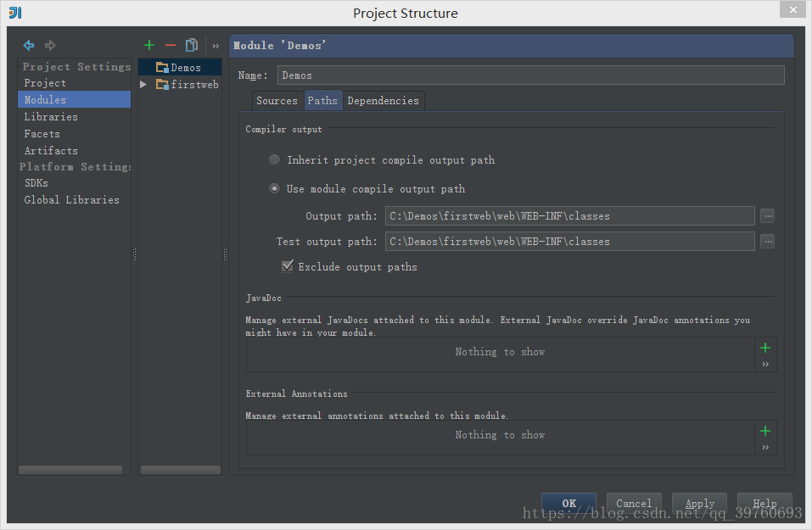Switch to the Paths tab
Screen dimensions: 812x530
coord(322,101)
